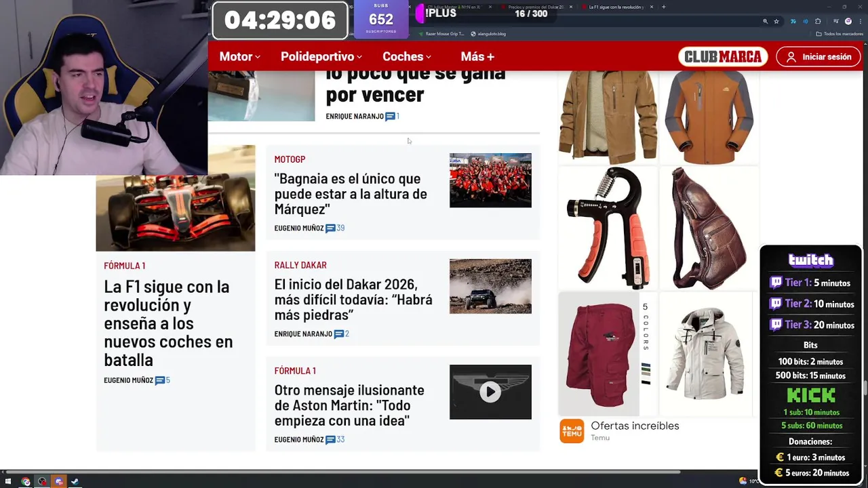Open the Motor dropdown menu
868x488 pixels.
(x=239, y=57)
